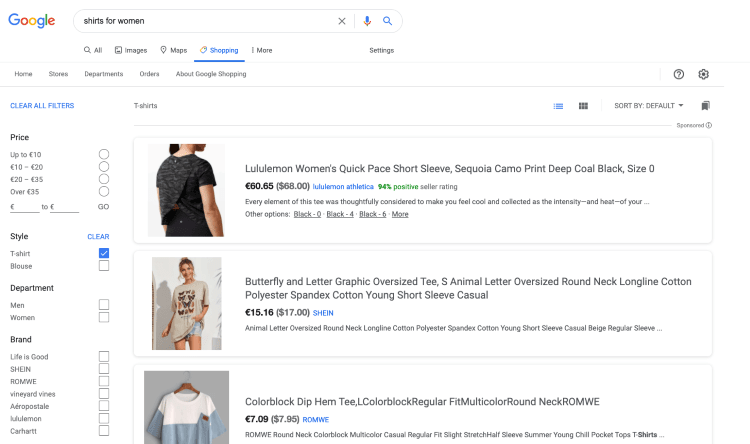Check ROMWE brand checkbox

pyautogui.click(x=104, y=381)
